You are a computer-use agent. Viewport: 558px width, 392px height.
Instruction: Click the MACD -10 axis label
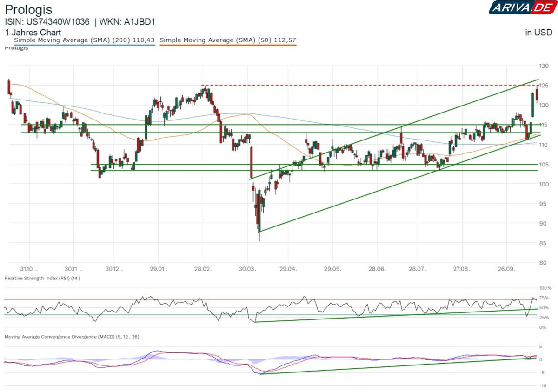543,386
